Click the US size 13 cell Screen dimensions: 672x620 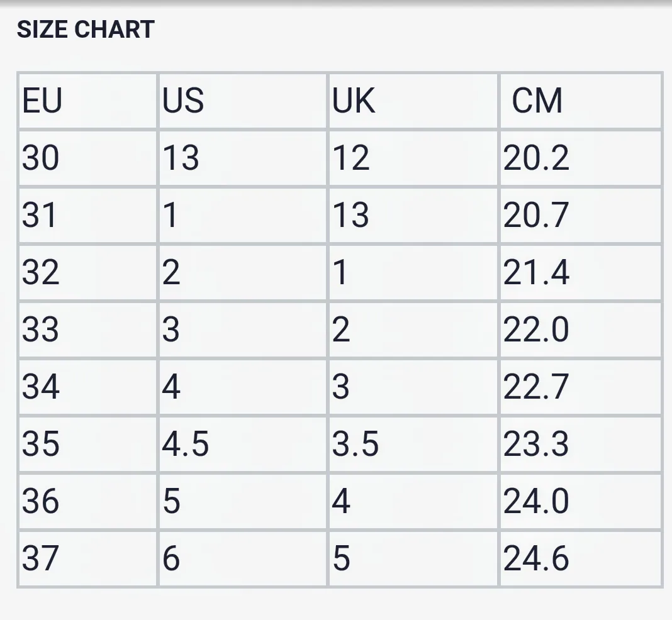coord(243,158)
